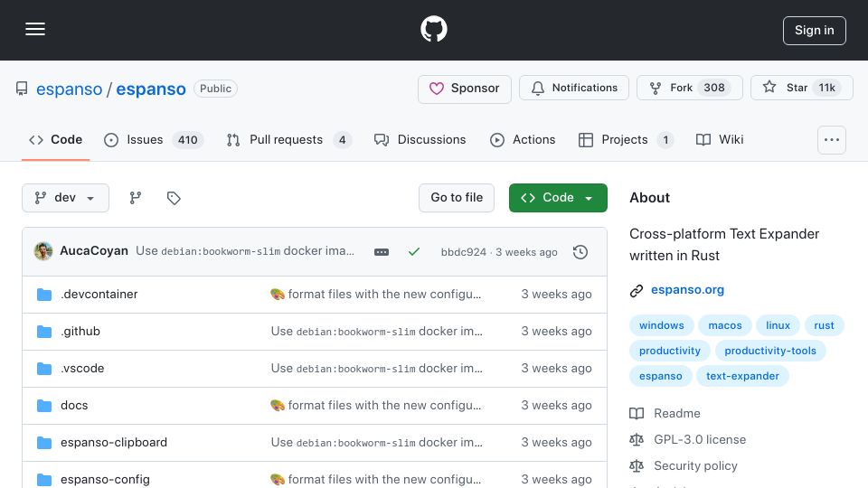Show the commit check status checkmark

413,252
